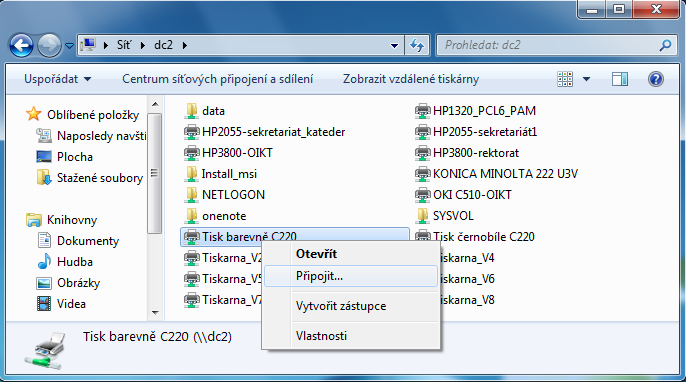Select the Install_msi folder icon
Screen dimensions: 686x382
(191, 174)
